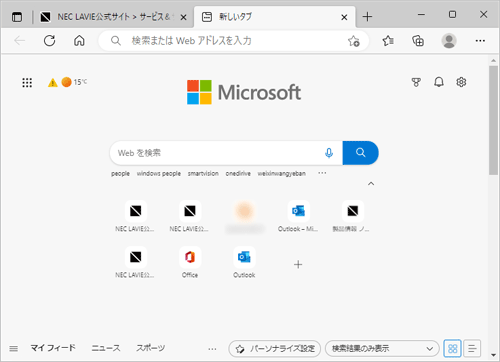
Task: Expand the 検索結果のみ表示 dropdown
Action: (x=382, y=349)
